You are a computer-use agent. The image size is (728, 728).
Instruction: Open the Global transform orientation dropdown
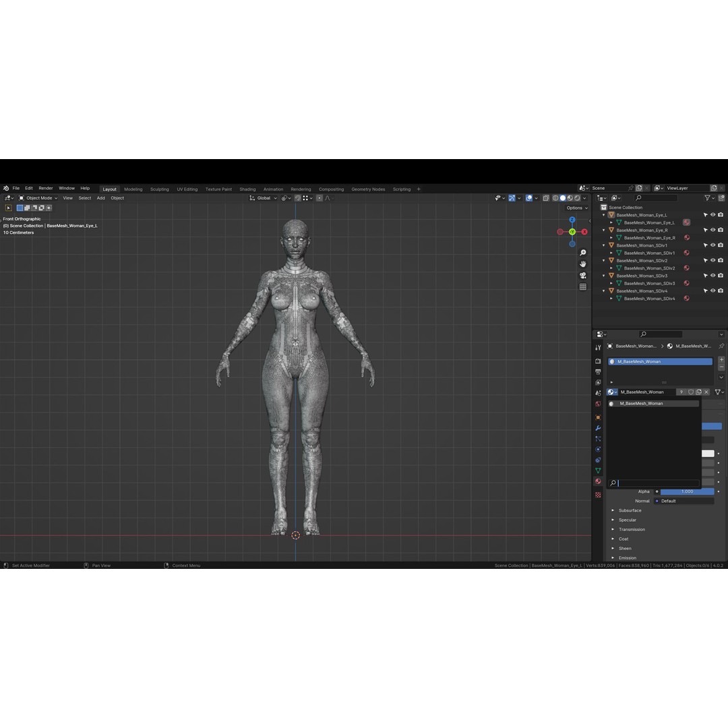coord(264,198)
